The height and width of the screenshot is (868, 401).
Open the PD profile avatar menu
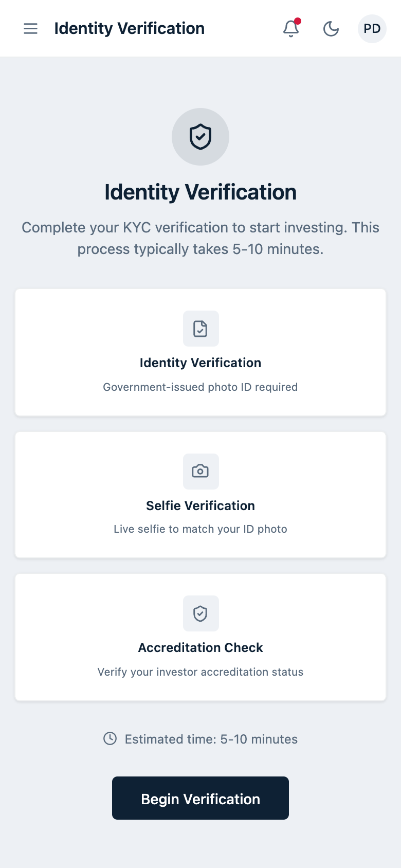372,29
